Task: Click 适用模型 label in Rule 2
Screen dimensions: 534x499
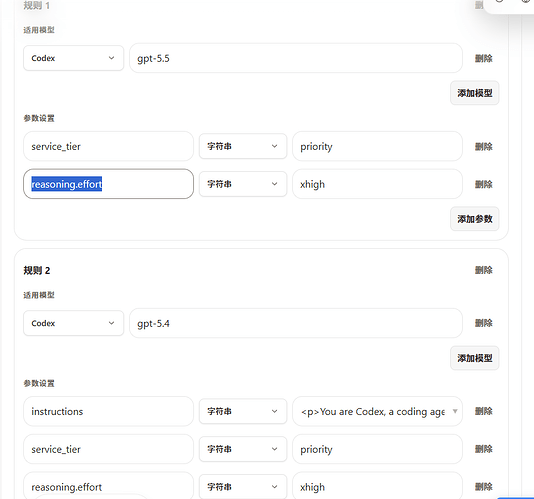Action: pyautogui.click(x=39, y=295)
